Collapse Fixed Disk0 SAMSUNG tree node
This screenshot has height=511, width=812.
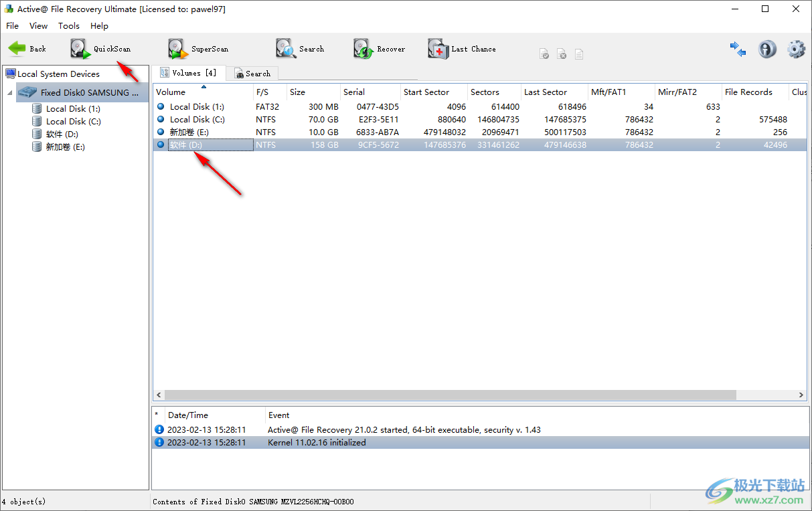10,93
